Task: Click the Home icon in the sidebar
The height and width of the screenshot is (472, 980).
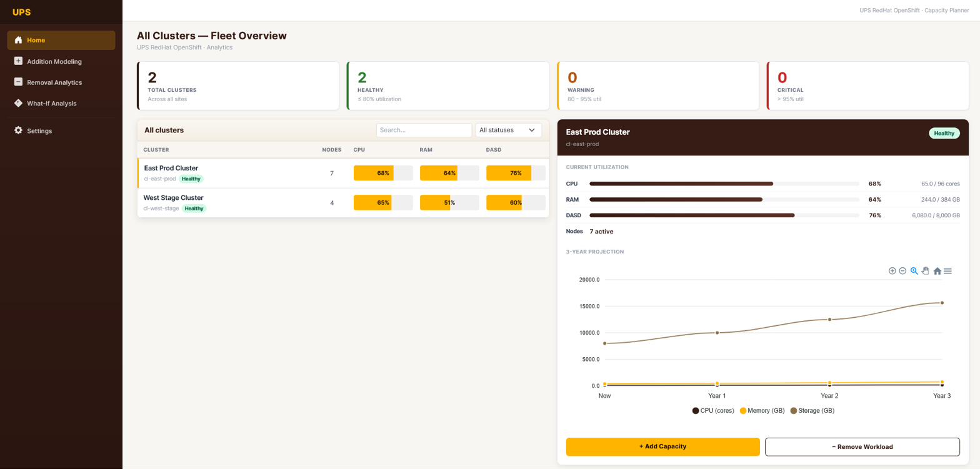Action: [18, 40]
